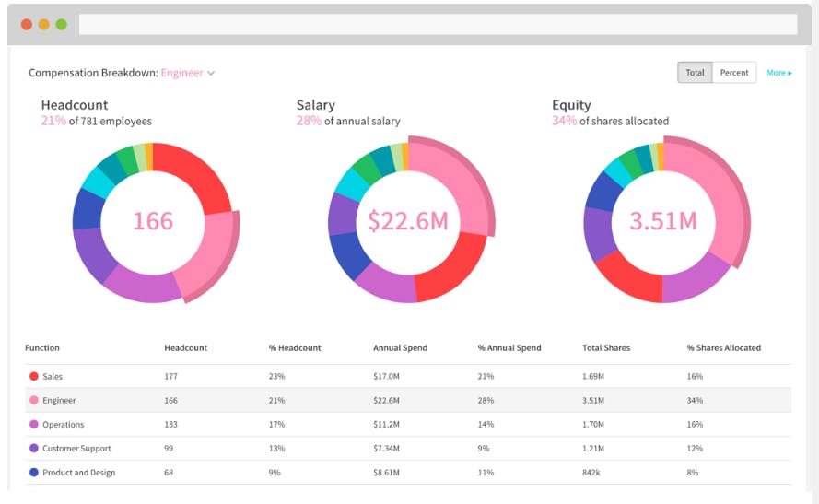This screenshot has height=504, width=819.
Task: Click the red close window dot
Action: pos(27,24)
